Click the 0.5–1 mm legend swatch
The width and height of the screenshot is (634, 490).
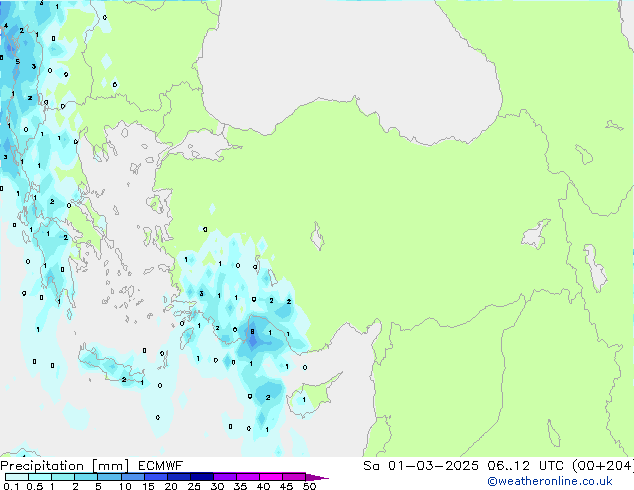click(x=40, y=477)
